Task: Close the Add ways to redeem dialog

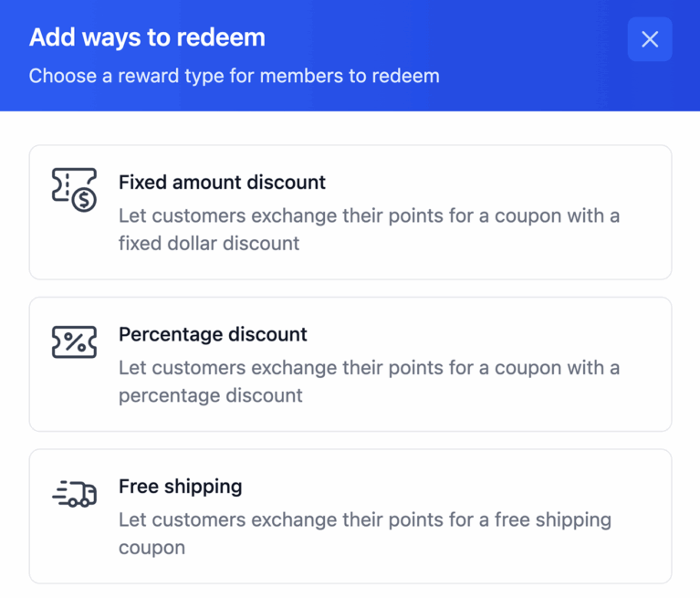Action: click(x=650, y=39)
